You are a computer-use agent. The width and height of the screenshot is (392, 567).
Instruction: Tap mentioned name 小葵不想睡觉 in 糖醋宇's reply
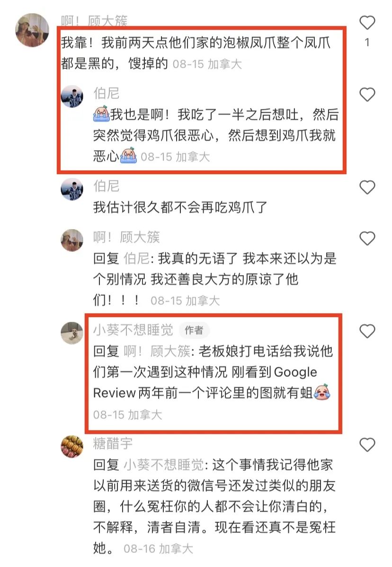tap(164, 465)
